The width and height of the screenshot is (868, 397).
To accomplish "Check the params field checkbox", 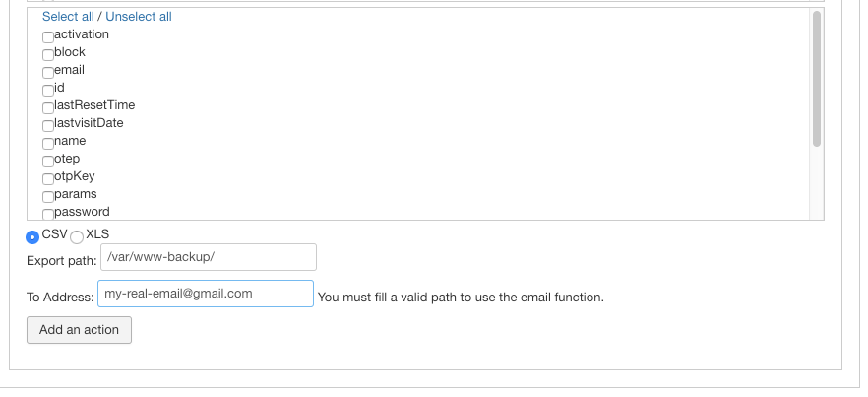I will pos(48,196).
